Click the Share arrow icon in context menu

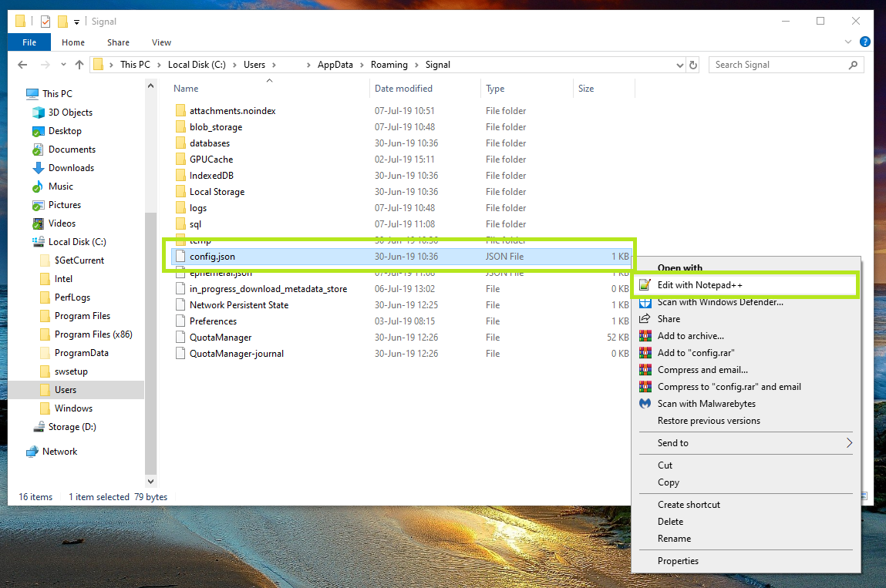(x=645, y=318)
